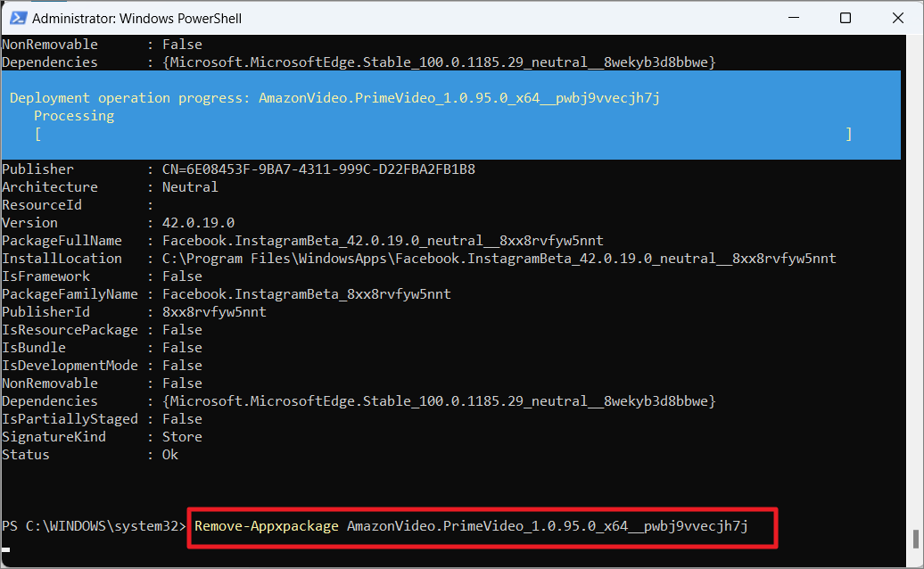924x569 pixels.
Task: Click the PublisherId 8xx8rvfyw5nnt value
Action: click(x=214, y=312)
